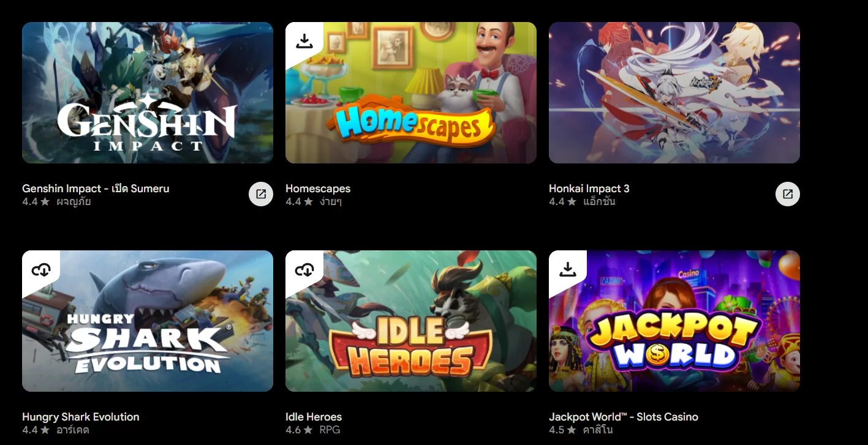Viewport: 868px width, 445px height.
Task: Click the external link icon beside Honkai Impact 3
Action: coord(788,194)
